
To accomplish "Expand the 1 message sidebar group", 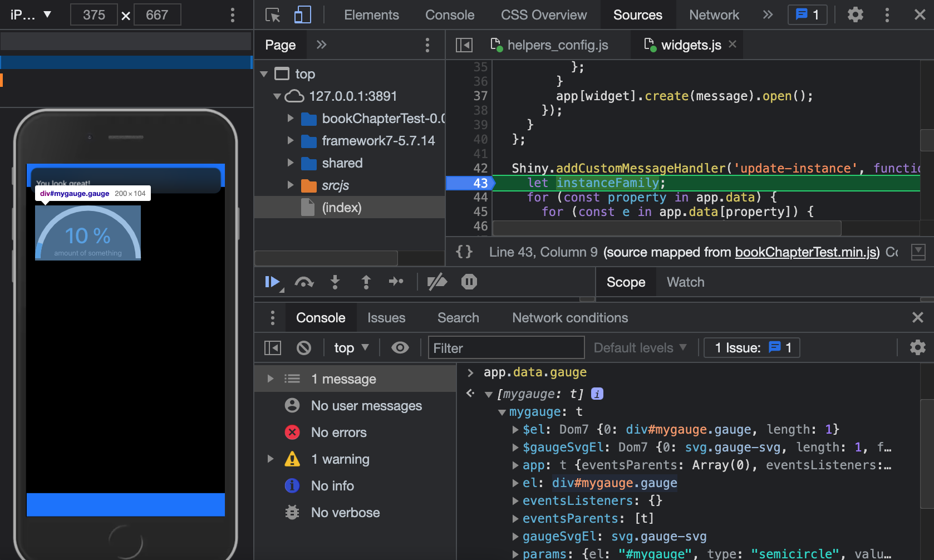I will [271, 379].
